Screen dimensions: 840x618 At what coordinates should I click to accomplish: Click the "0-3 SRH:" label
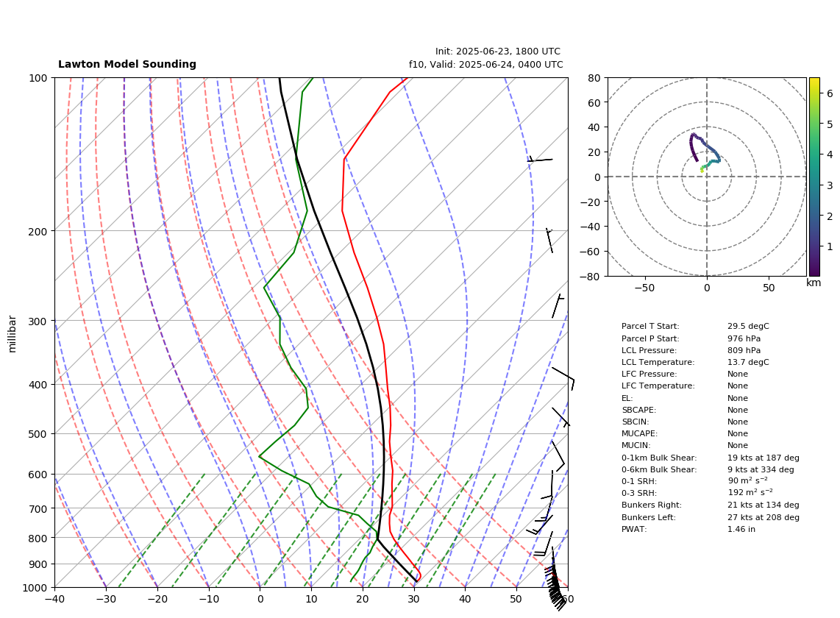click(x=639, y=494)
